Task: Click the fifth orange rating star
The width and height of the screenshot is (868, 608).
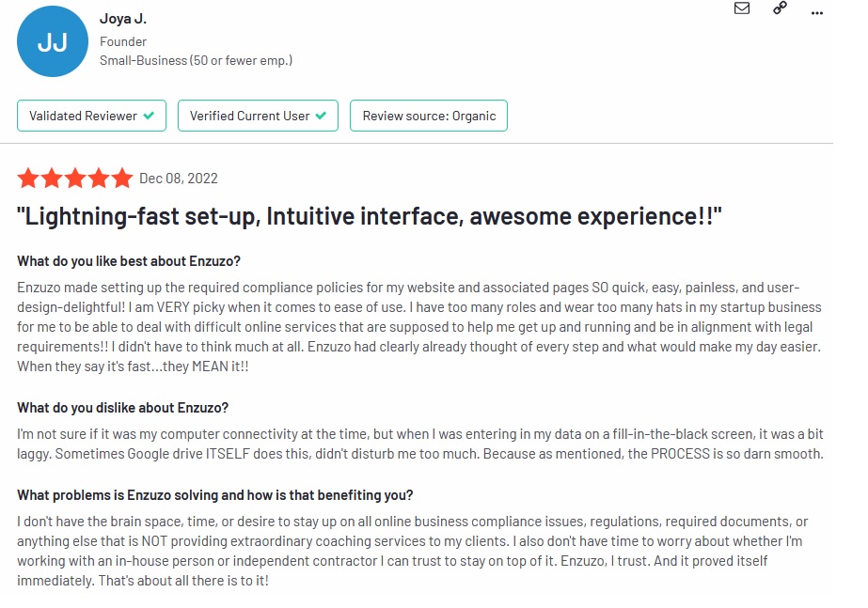Action: 122,179
